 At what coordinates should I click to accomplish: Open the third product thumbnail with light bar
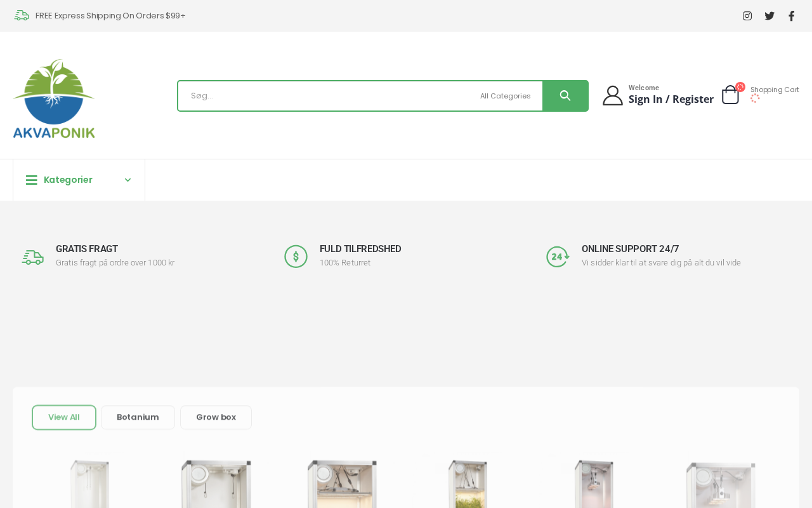click(342, 483)
